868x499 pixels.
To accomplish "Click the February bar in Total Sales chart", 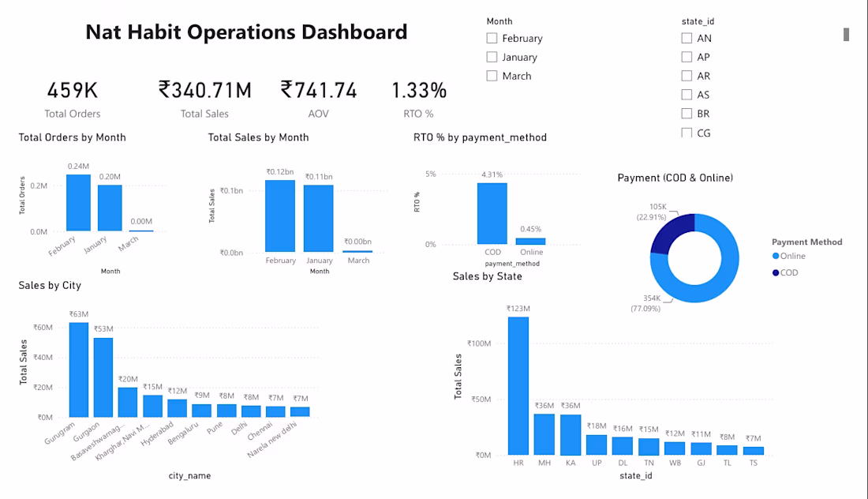I will pyautogui.click(x=280, y=216).
